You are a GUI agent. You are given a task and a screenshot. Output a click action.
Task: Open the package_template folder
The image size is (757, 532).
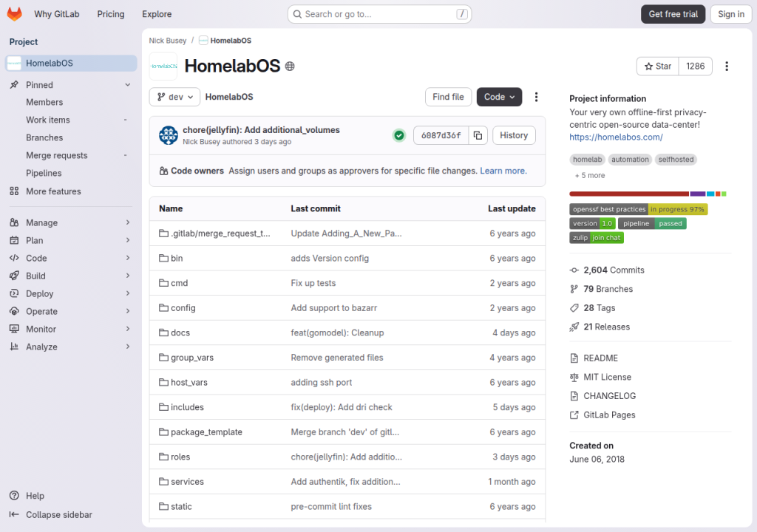pos(207,432)
